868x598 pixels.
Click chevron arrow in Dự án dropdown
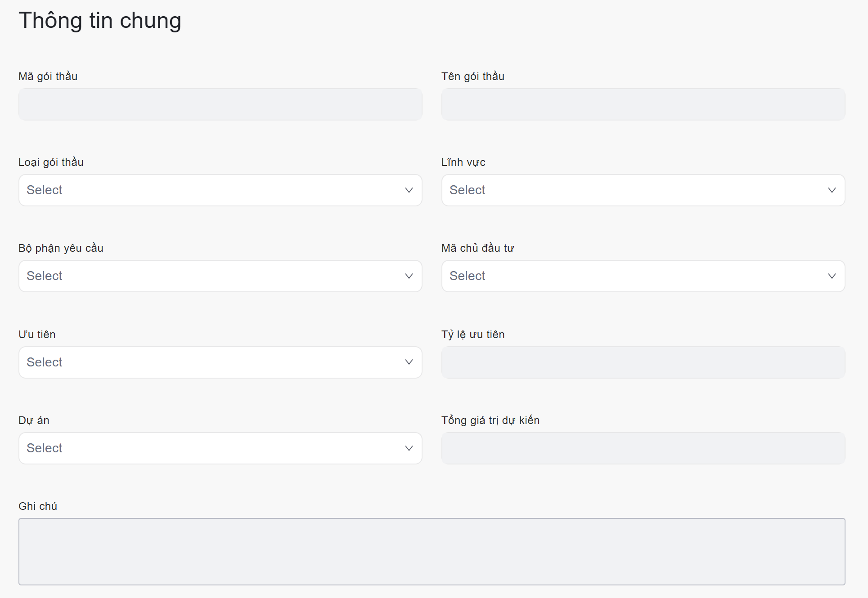point(409,448)
